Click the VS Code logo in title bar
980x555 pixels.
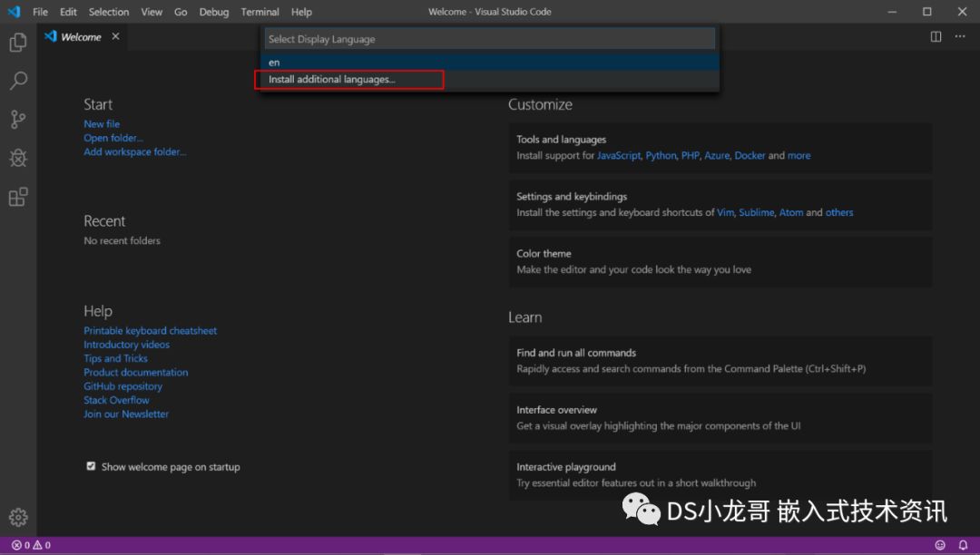[x=14, y=12]
